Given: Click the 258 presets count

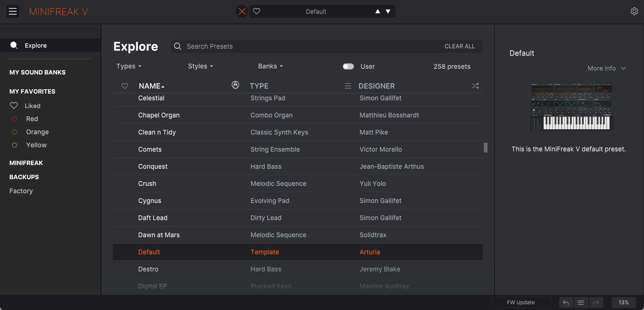Looking at the screenshot, I should click(452, 66).
